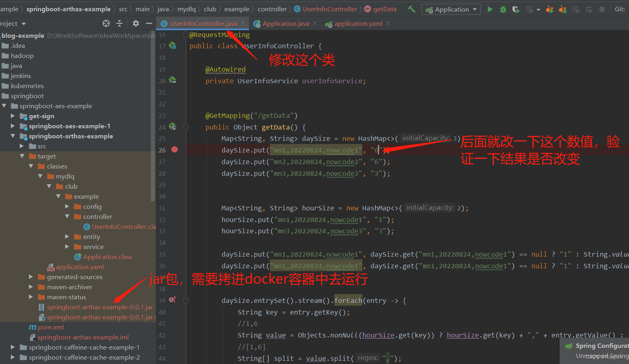Click the Stop square icon
Image resolution: width=629 pixels, height=364 pixels.
click(602, 9)
